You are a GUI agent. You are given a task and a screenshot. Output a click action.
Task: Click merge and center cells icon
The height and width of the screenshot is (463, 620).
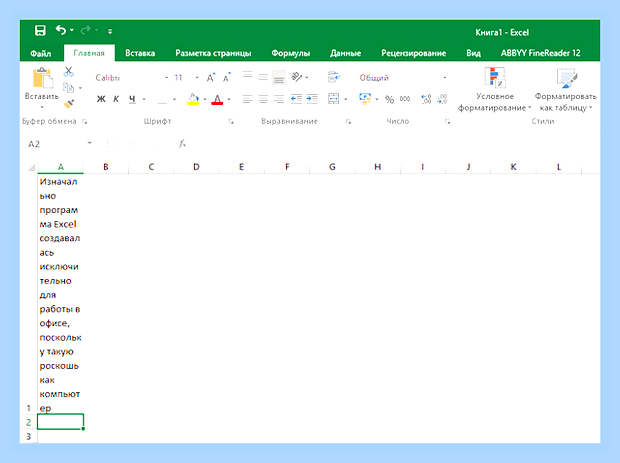[x=333, y=99]
